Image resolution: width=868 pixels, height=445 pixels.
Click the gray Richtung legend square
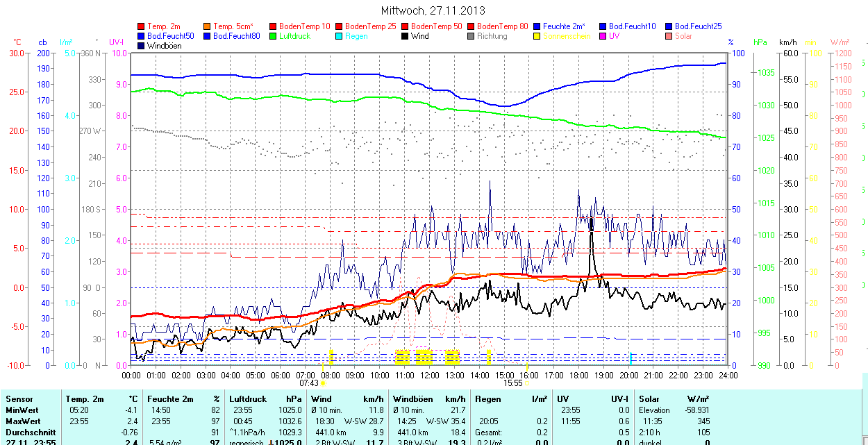tap(471, 36)
